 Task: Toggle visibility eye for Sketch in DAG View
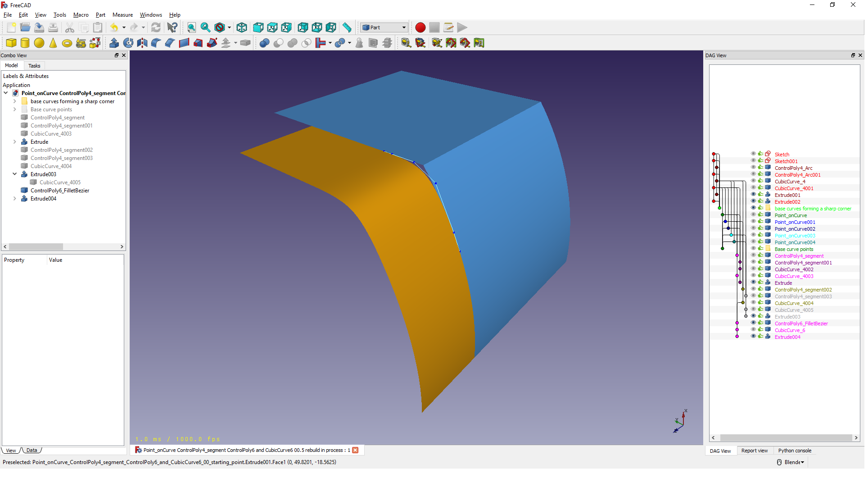753,154
